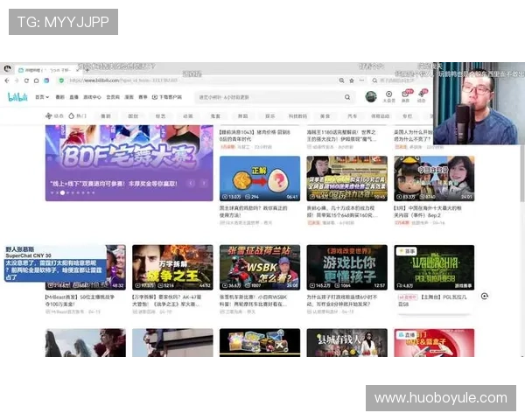Image resolution: width=525 pixels, height=420 pixels.
Task: Open the 直播 red promo thumbnail
Action: (x=434, y=343)
